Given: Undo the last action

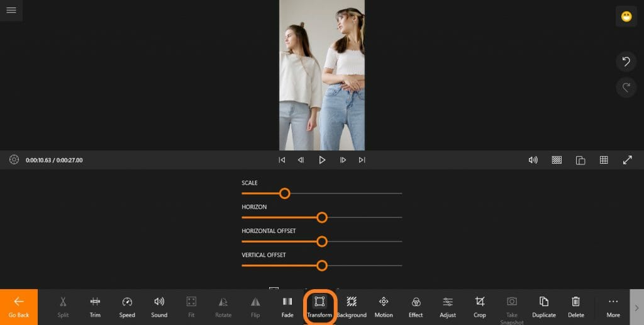Looking at the screenshot, I should [x=626, y=62].
